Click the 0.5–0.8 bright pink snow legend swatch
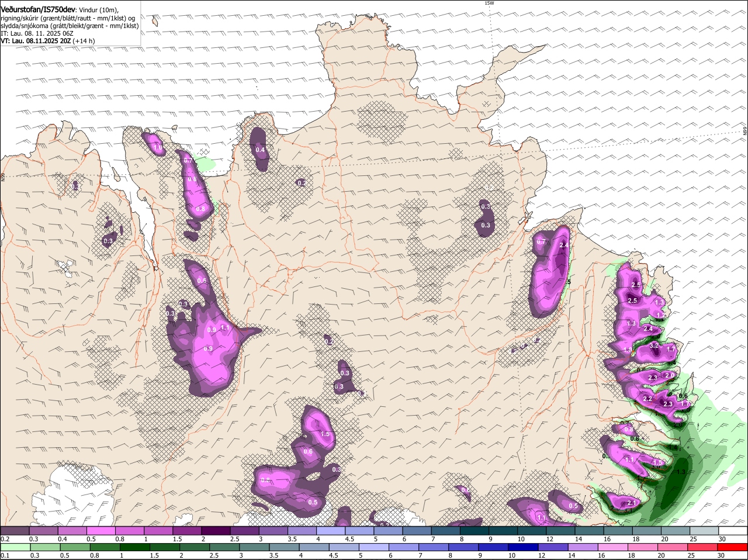Viewport: 748px width, 560px height. (101, 531)
